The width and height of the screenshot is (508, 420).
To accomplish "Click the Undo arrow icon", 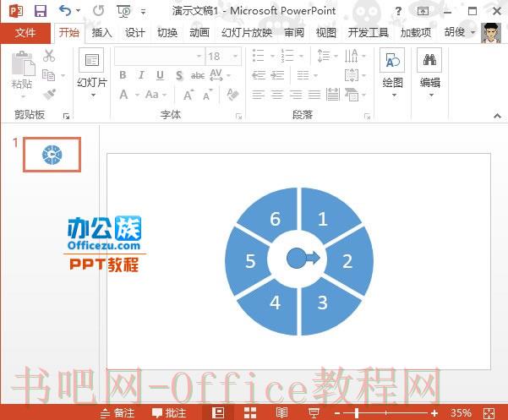I will point(66,11).
